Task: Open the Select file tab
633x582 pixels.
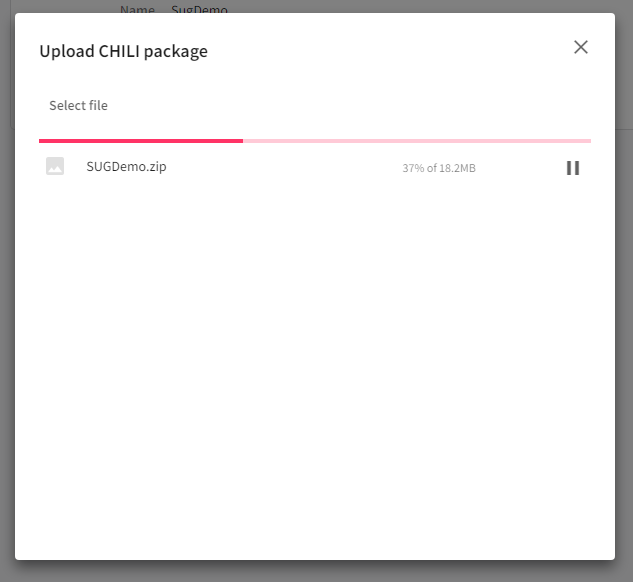Action: [78, 106]
